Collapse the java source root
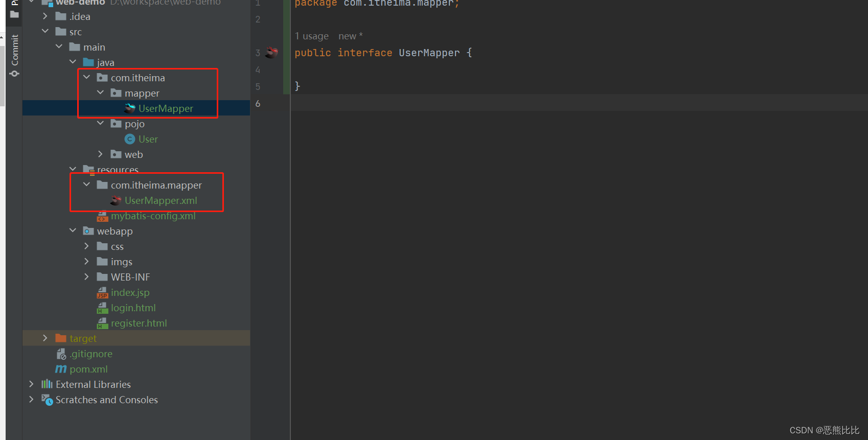Image resolution: width=868 pixels, height=440 pixels. 73,62
